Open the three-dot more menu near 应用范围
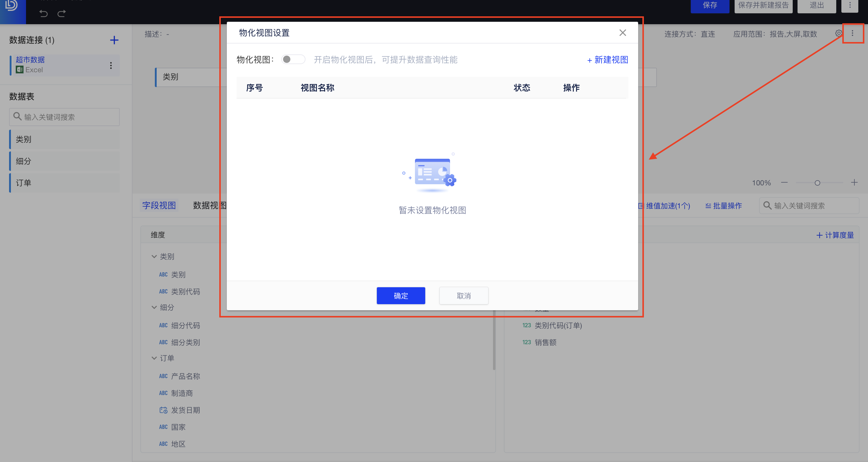Image resolution: width=868 pixels, height=462 pixels. click(x=853, y=33)
